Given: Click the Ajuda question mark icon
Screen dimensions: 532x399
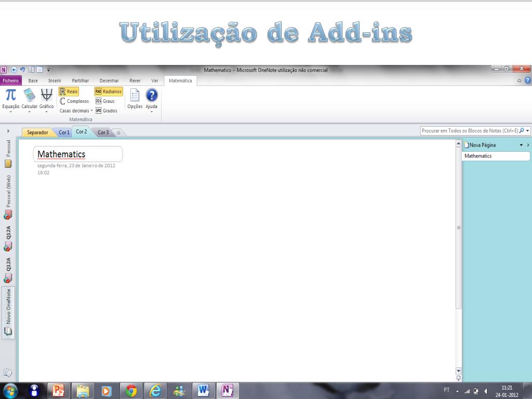Looking at the screenshot, I should 152,95.
